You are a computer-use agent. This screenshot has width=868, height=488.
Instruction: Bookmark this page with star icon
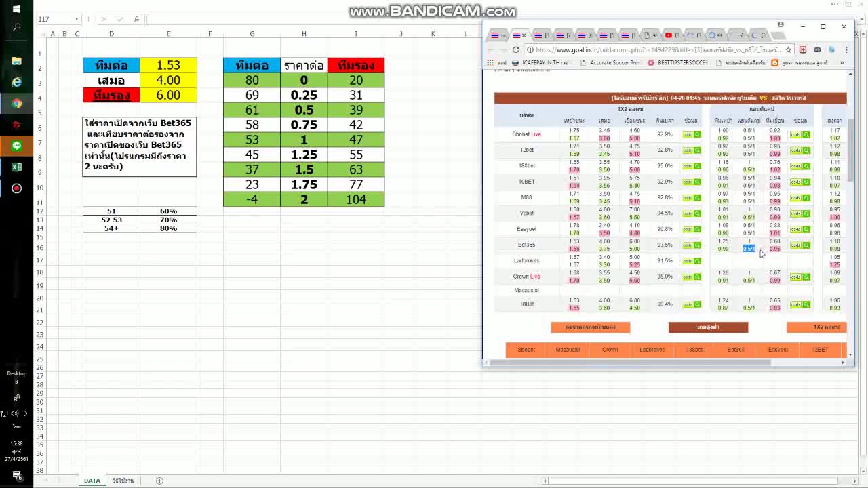[x=788, y=49]
